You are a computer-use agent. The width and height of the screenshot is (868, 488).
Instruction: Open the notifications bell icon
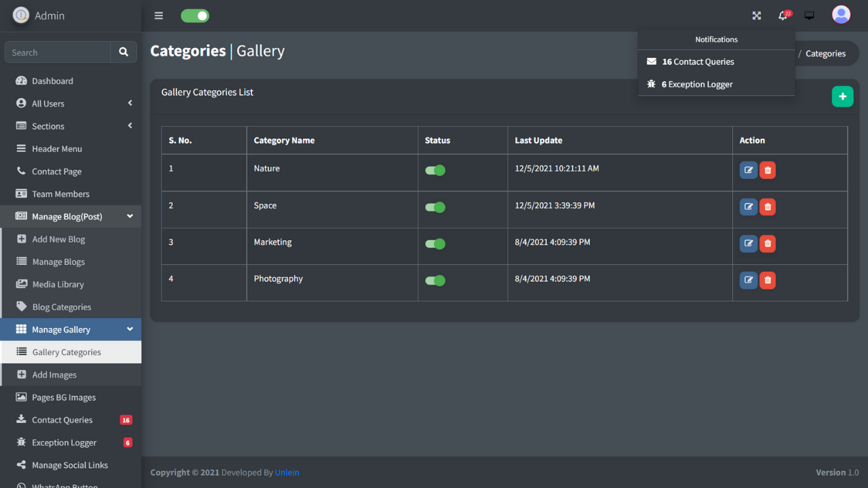point(782,16)
